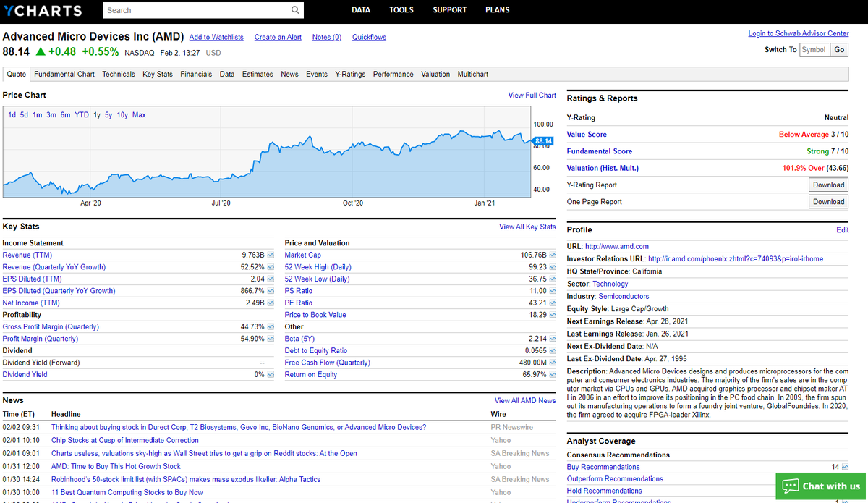Open Debt to Equity Ratio chart icon
The width and height of the screenshot is (868, 503).
[553, 351]
